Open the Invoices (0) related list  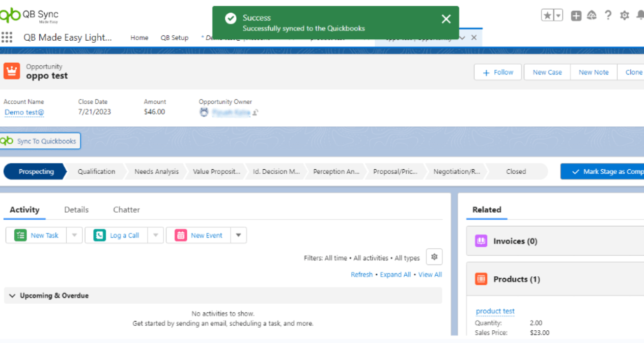pos(515,242)
